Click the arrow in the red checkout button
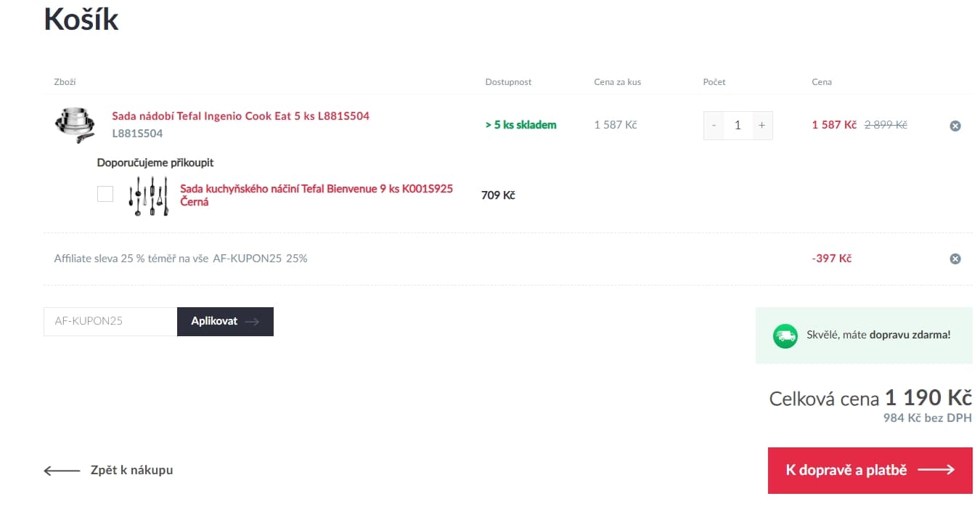This screenshot has width=980, height=512. pyautogui.click(x=936, y=470)
